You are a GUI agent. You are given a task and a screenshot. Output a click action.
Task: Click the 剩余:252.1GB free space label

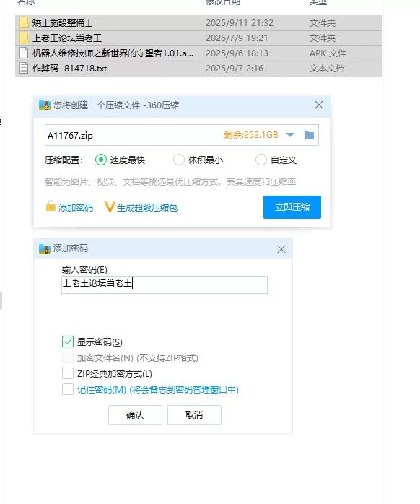pos(250,135)
